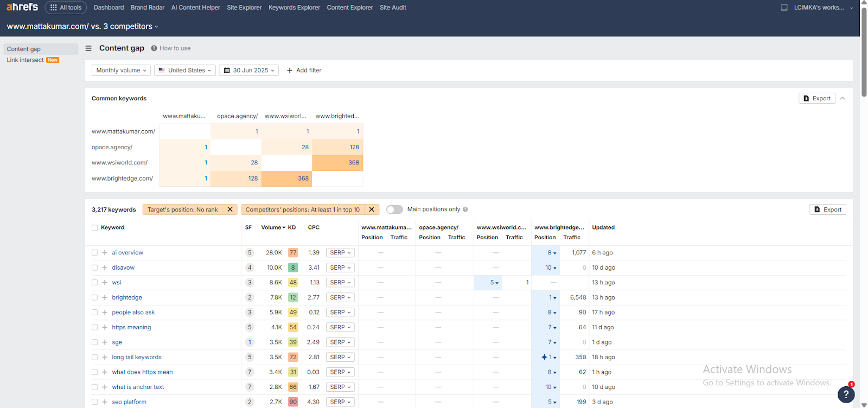The height and width of the screenshot is (408, 868).
Task: Check the people also ask row checkbox
Action: 95,313
